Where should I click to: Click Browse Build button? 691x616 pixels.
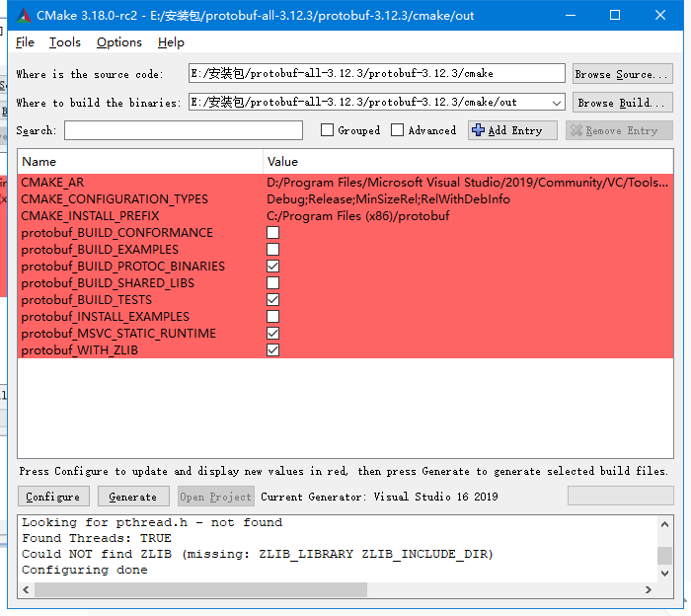coord(623,103)
